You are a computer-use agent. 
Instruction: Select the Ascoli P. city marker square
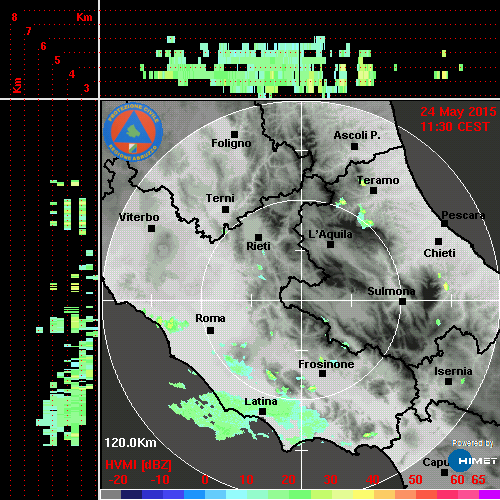(354, 146)
